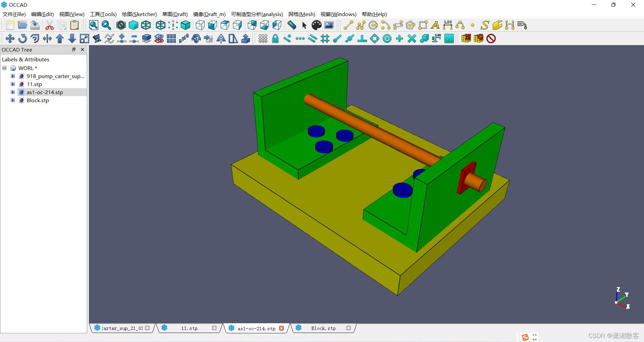Viewport: 644px width, 342px height.
Task: Select the line sketch tool
Action: click(x=348, y=25)
